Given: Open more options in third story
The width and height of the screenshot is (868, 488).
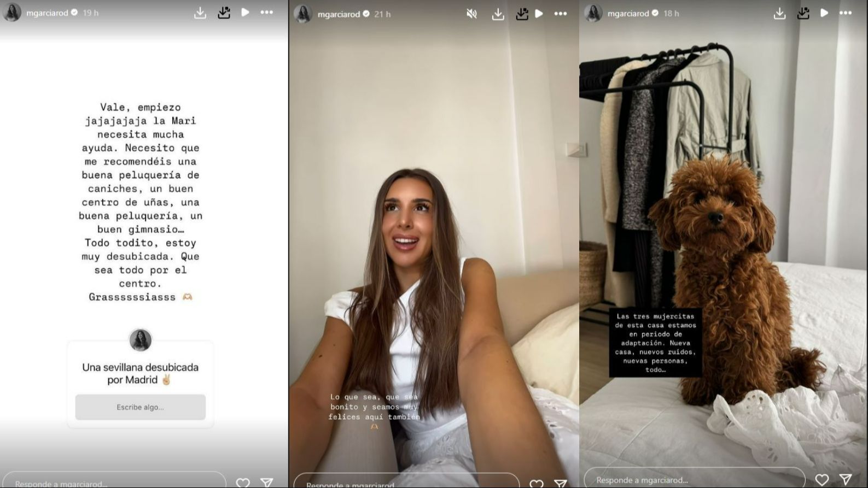Looking at the screenshot, I should [846, 13].
